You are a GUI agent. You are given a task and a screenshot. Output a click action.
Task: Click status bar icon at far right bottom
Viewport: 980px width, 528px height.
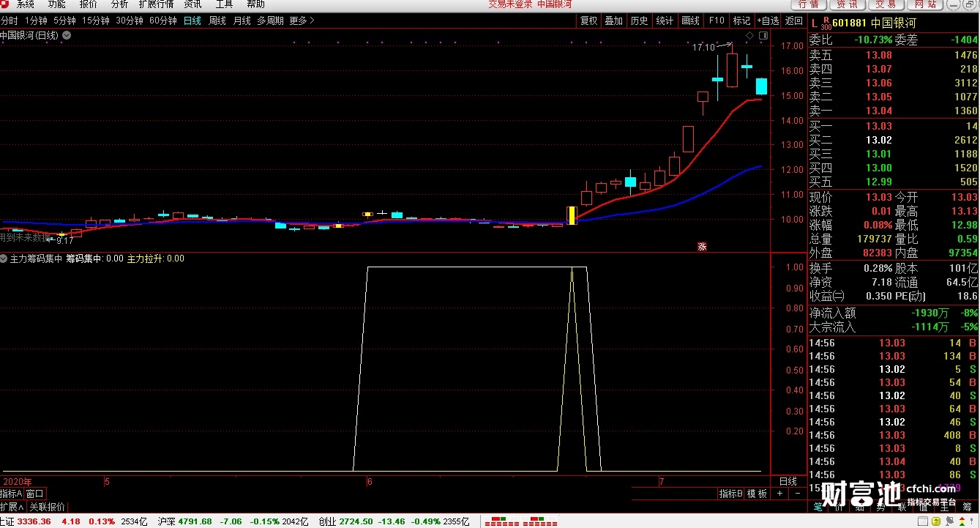[x=970, y=521]
